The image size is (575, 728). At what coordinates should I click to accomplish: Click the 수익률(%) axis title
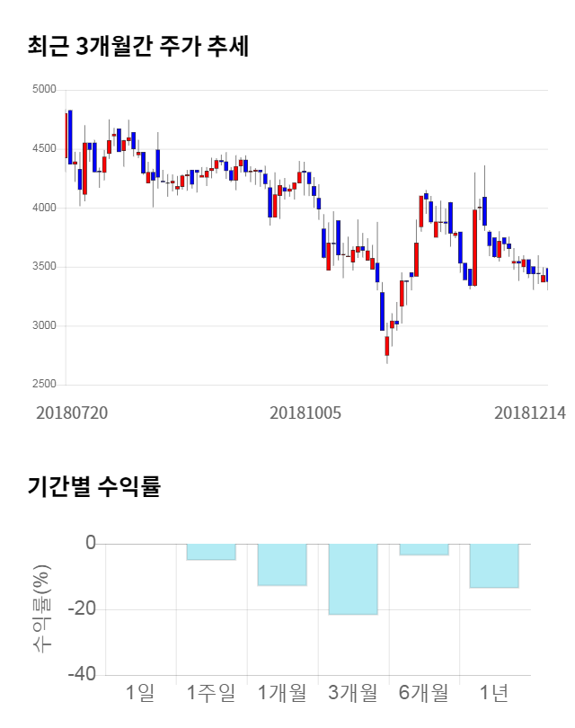point(42,609)
